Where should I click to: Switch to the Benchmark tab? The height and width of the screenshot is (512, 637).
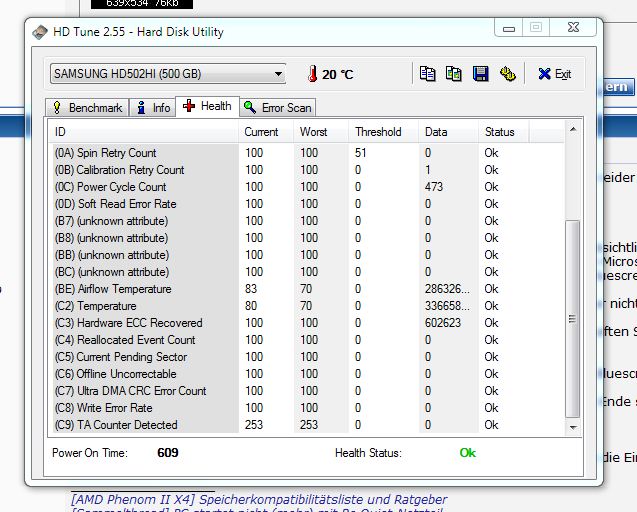pos(87,108)
